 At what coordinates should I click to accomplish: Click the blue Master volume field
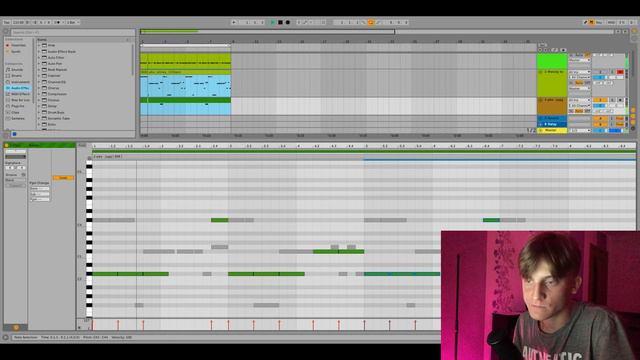pos(600,131)
